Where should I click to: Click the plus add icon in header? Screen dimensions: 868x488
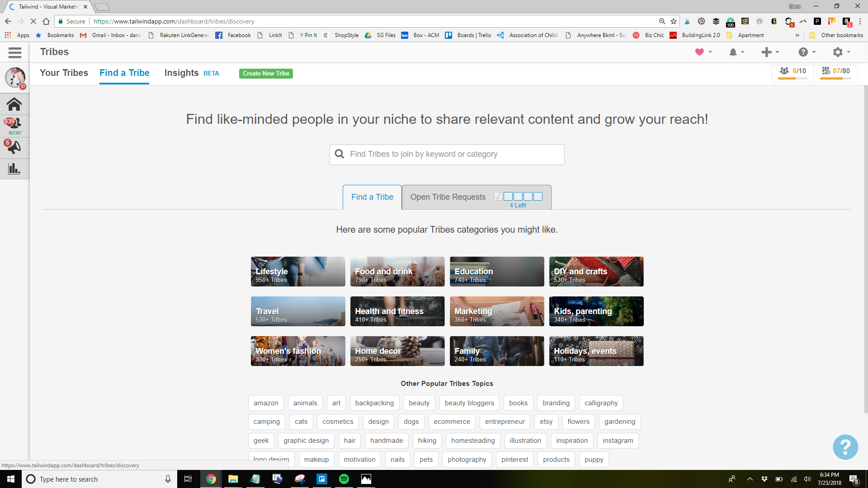766,52
